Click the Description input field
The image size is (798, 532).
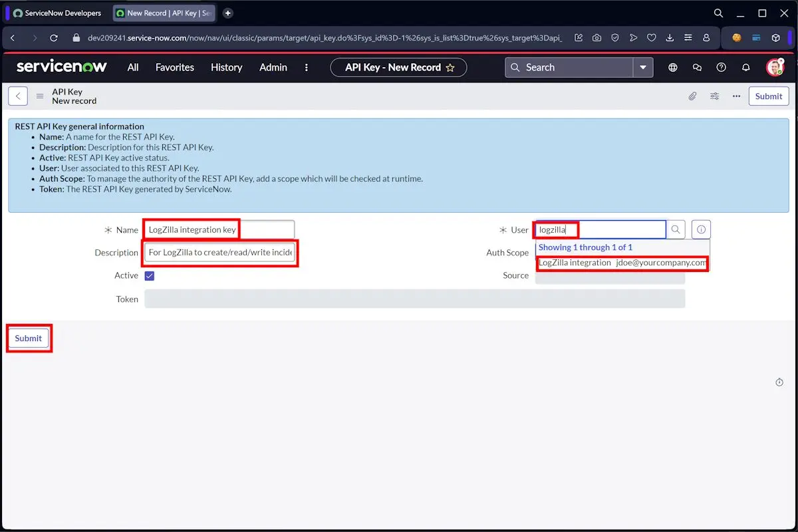[x=219, y=253]
